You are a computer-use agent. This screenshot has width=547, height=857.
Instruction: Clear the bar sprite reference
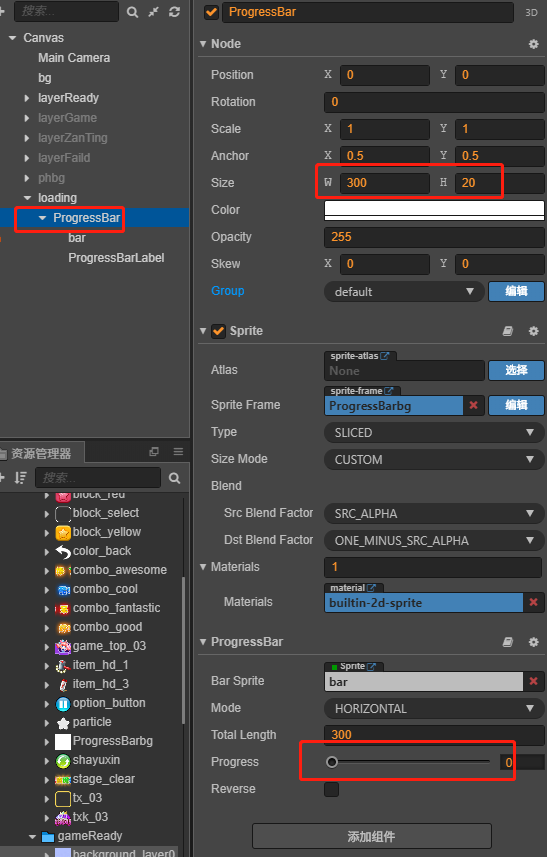(533, 682)
